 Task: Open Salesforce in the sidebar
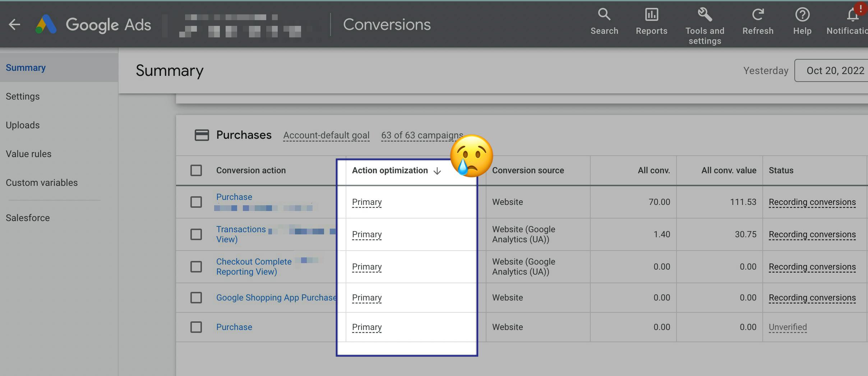(28, 218)
